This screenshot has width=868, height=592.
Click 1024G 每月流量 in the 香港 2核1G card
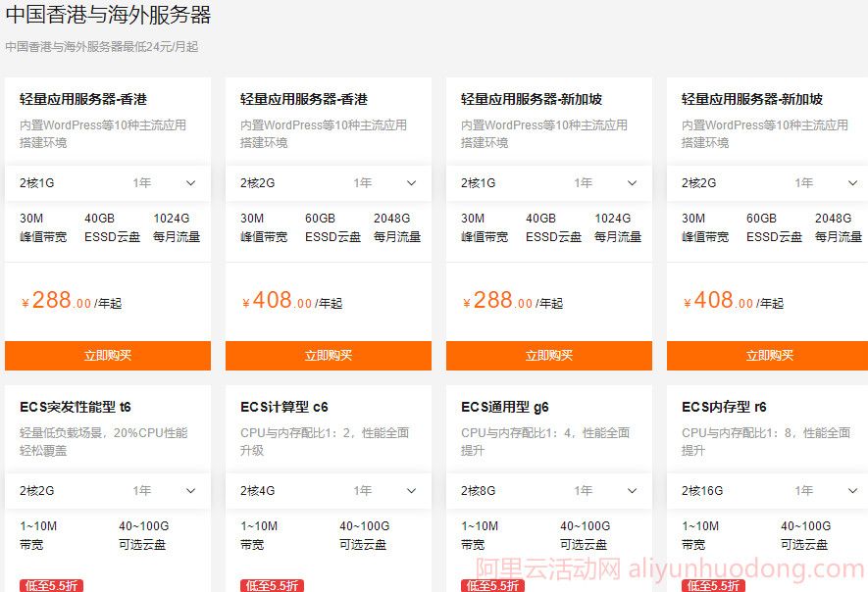[x=177, y=227]
